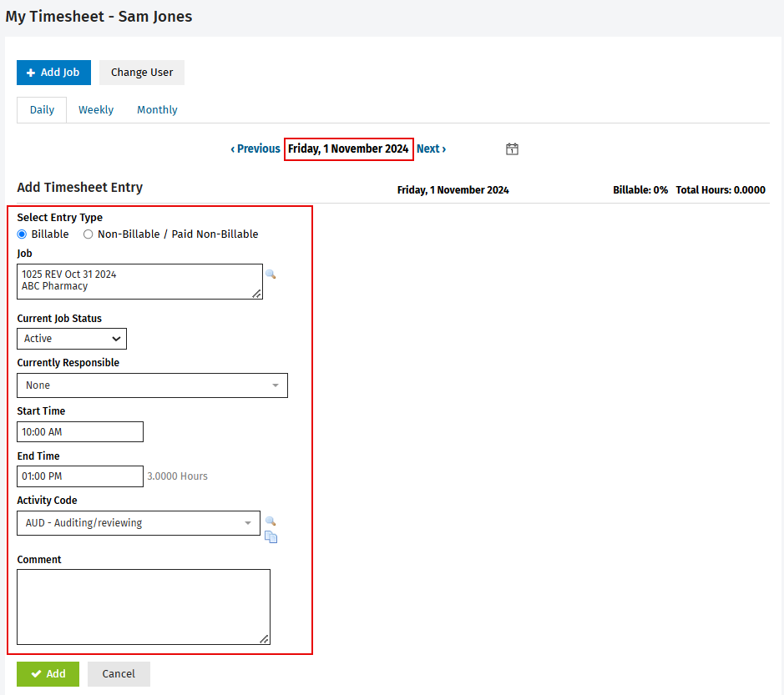The height and width of the screenshot is (695, 784).
Task: Click the copy icon below activity code search
Action: pos(271,537)
